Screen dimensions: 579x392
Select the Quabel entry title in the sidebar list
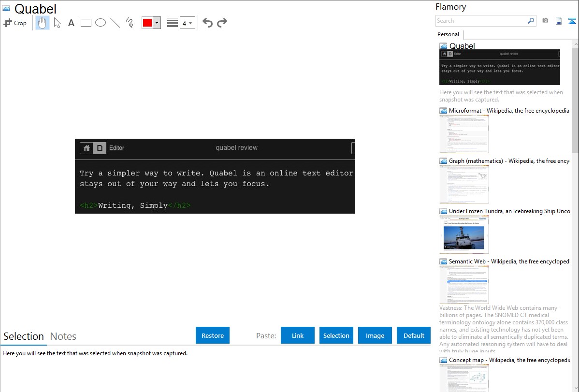pyautogui.click(x=462, y=46)
